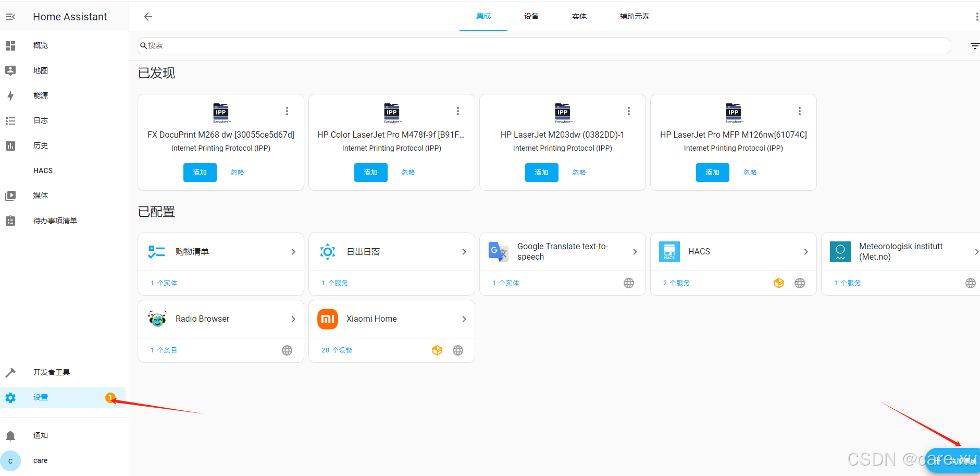The image size is (980, 476).
Task: Open the 能源 energy panel
Action: pyautogui.click(x=63, y=95)
